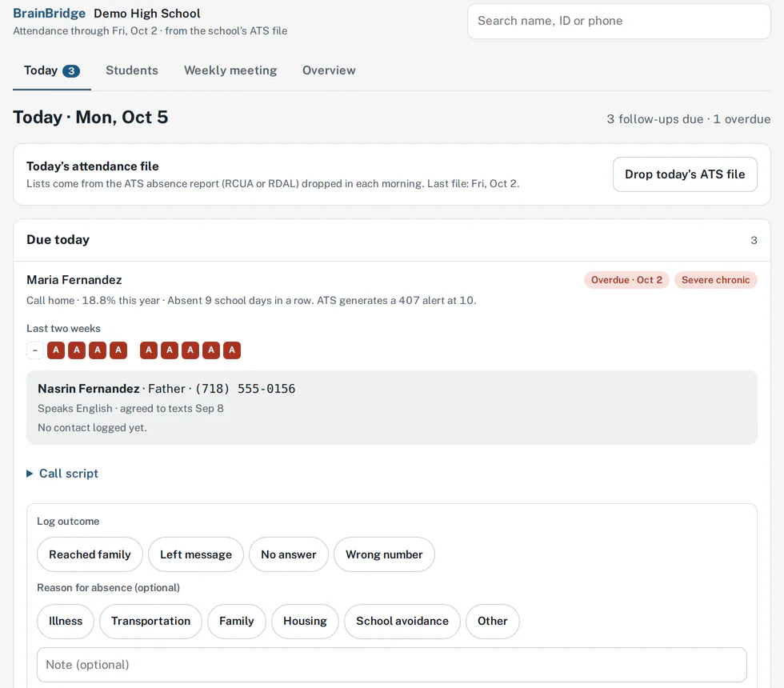Select Housing as absence reason
This screenshot has height=688, width=784.
point(305,621)
